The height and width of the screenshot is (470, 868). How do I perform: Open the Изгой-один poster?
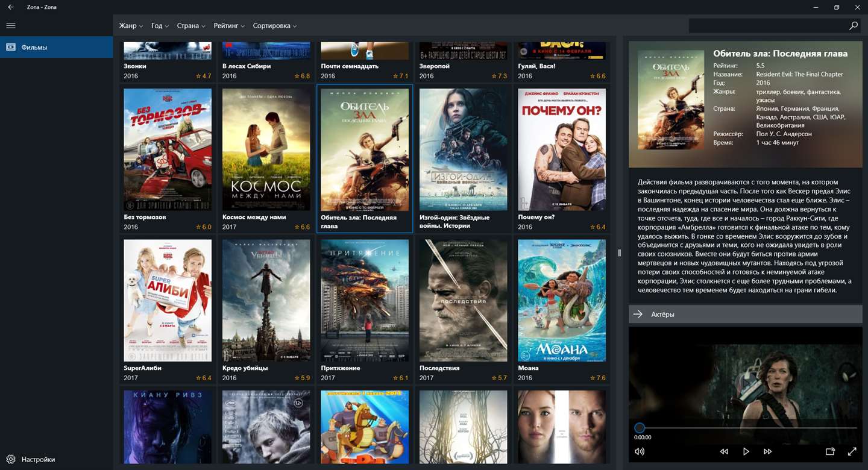pos(464,149)
